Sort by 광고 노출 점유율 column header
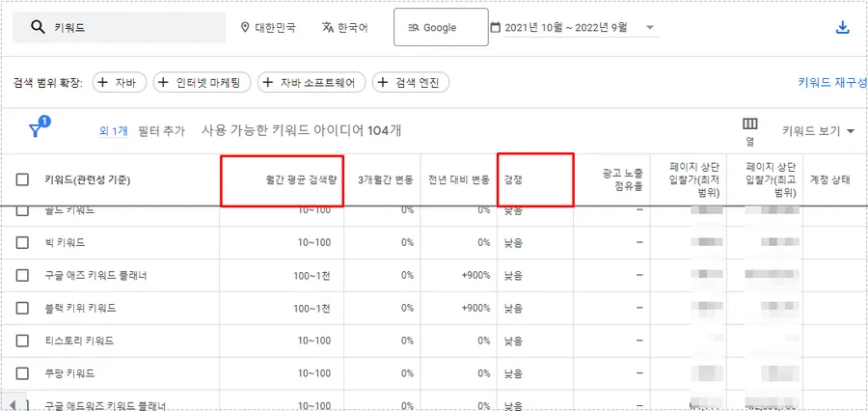868x411 pixels. (x=623, y=180)
